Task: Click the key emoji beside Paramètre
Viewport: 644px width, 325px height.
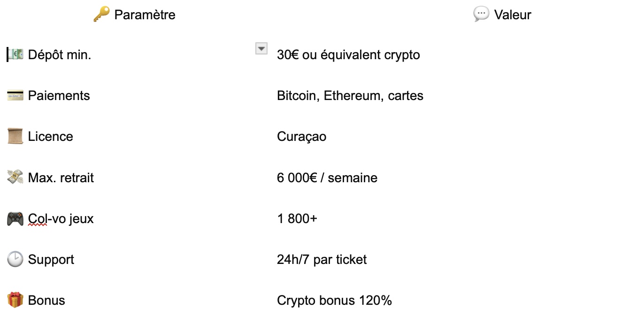Action: (101, 15)
